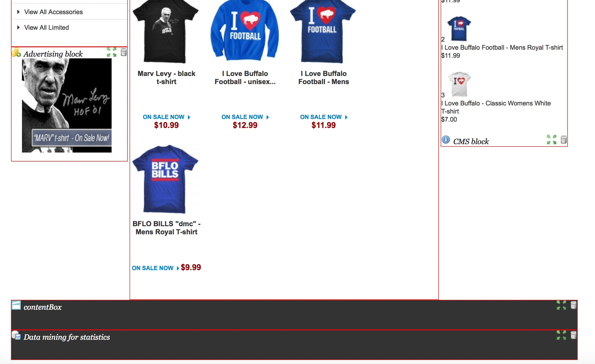Click the BFLO BILLS t-shirt image
Screen dimensions: 595x364
tap(165, 179)
